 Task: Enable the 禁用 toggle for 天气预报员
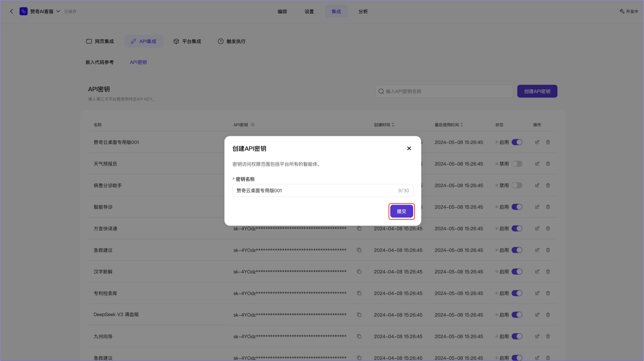(x=517, y=164)
